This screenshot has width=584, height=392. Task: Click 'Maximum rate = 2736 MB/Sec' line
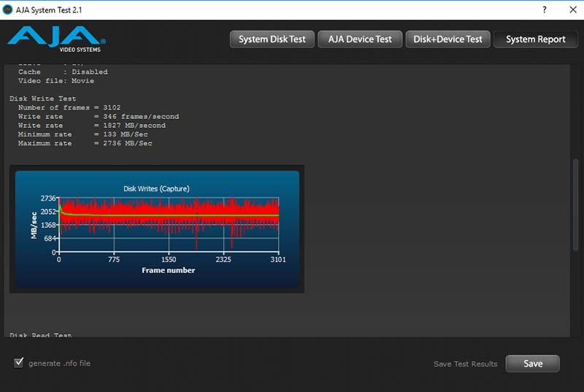pos(85,143)
